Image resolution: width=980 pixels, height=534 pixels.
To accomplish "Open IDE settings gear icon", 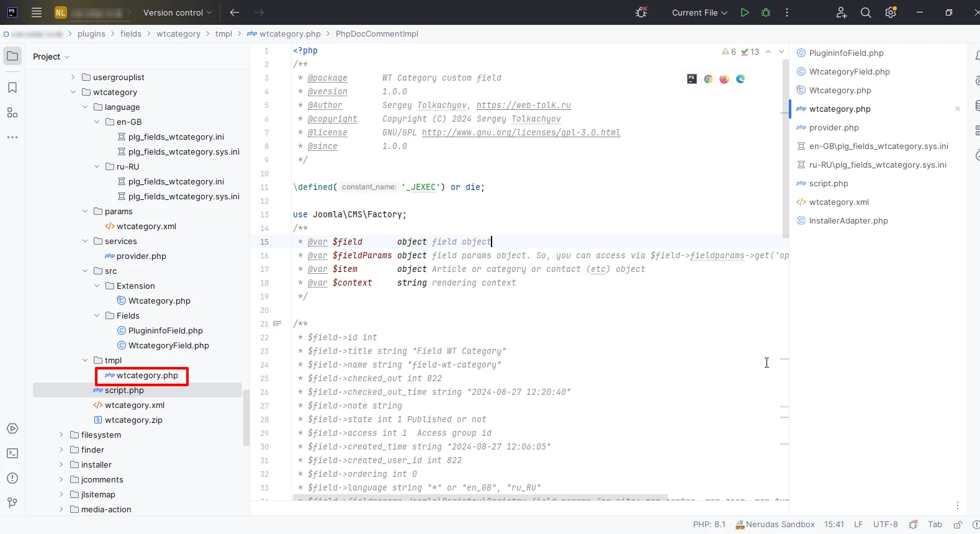I will click(x=891, y=12).
